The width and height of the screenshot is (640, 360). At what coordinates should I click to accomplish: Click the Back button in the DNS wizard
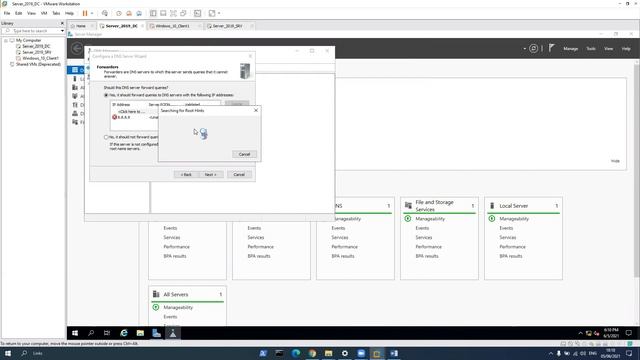tap(186, 174)
